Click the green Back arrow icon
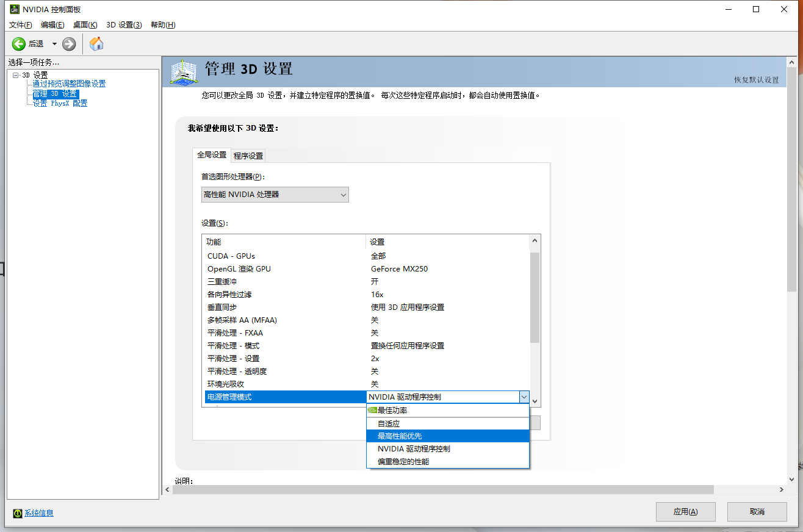The image size is (803, 532). [19, 43]
